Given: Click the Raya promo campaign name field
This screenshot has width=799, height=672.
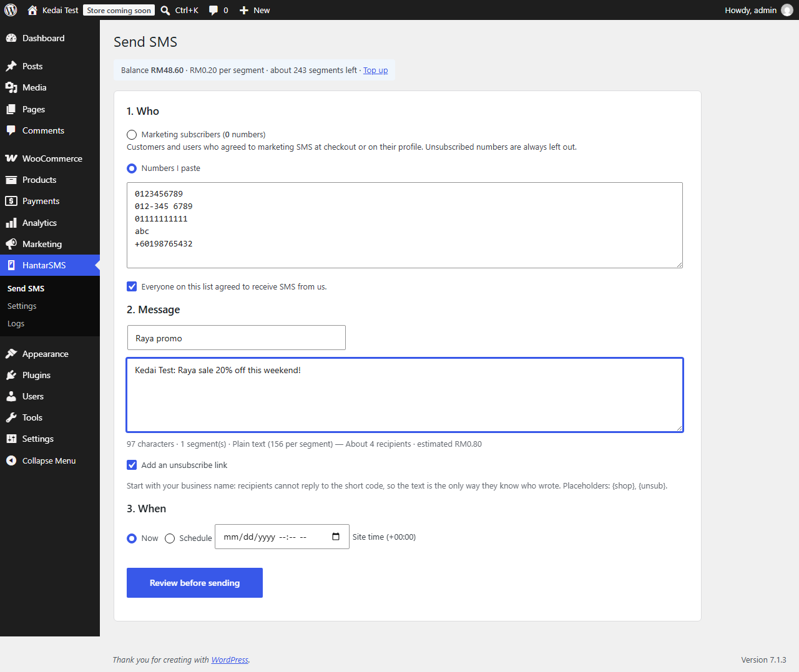Looking at the screenshot, I should click(x=237, y=338).
